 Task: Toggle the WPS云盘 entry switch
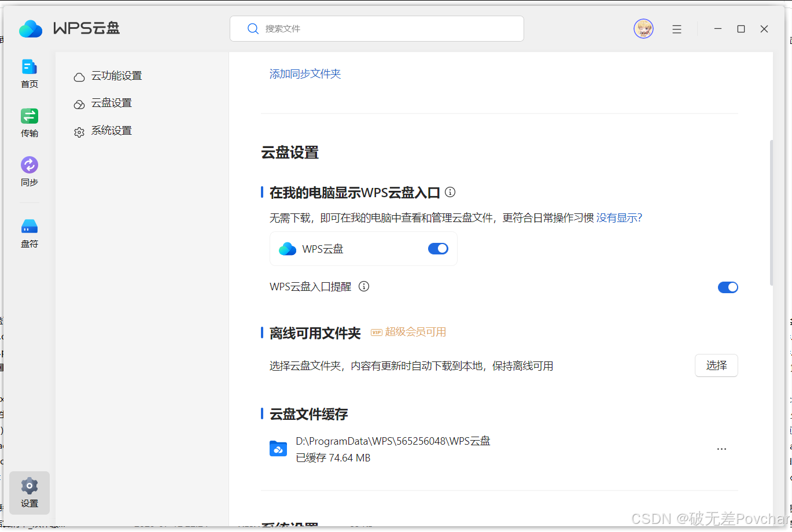tap(438, 249)
